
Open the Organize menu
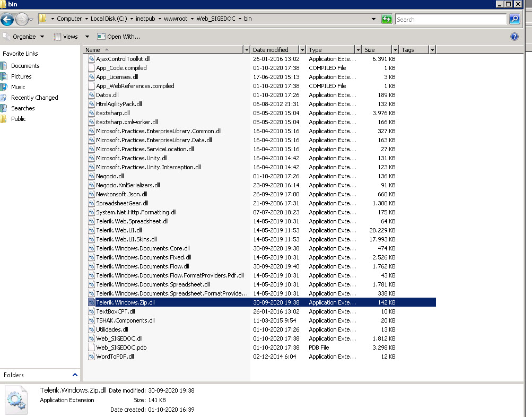coord(24,37)
